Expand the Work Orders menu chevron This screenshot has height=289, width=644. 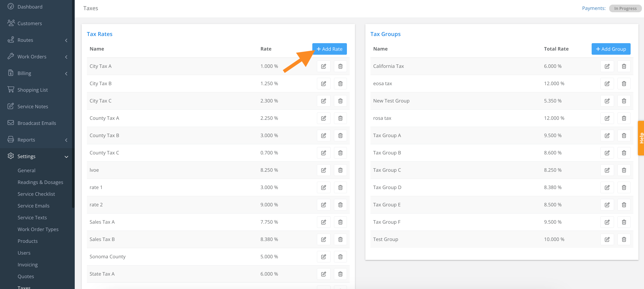click(x=66, y=57)
